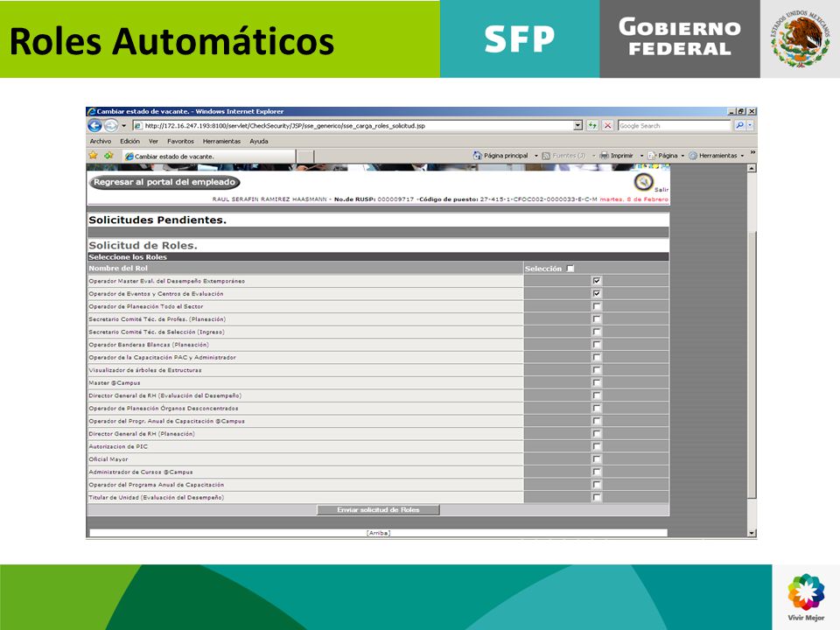Click the Página toolbar icon
This screenshot has width=840, height=630.
point(652,156)
